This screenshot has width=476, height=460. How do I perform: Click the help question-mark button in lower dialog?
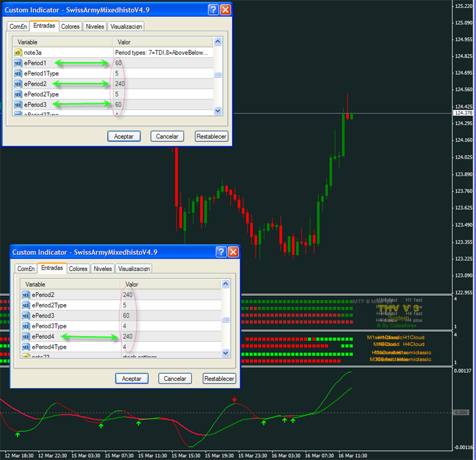221,252
